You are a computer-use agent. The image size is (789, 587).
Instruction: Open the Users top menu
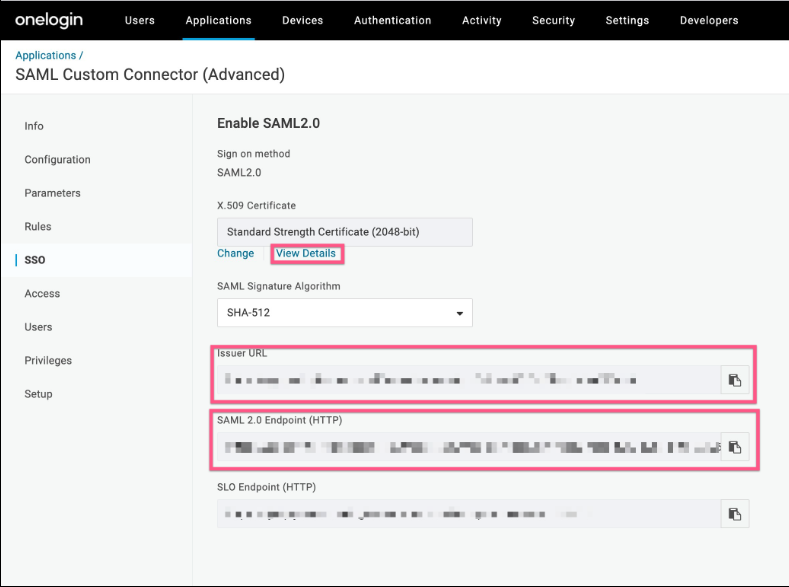click(x=140, y=20)
